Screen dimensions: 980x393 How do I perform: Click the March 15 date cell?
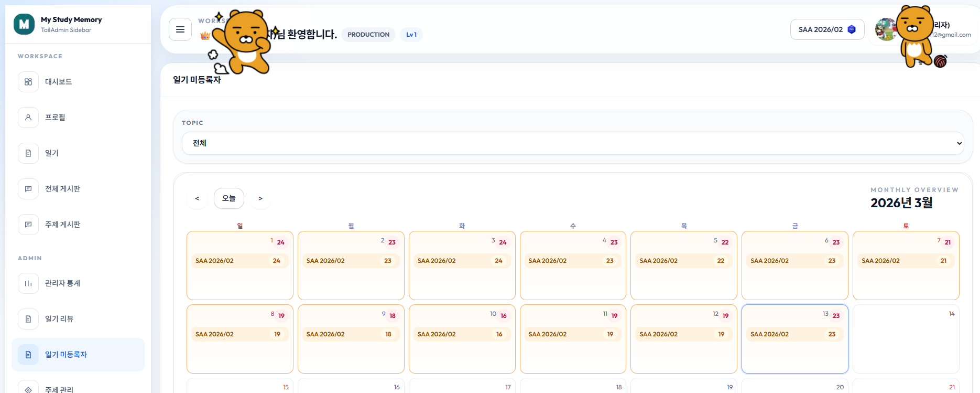coord(240,386)
